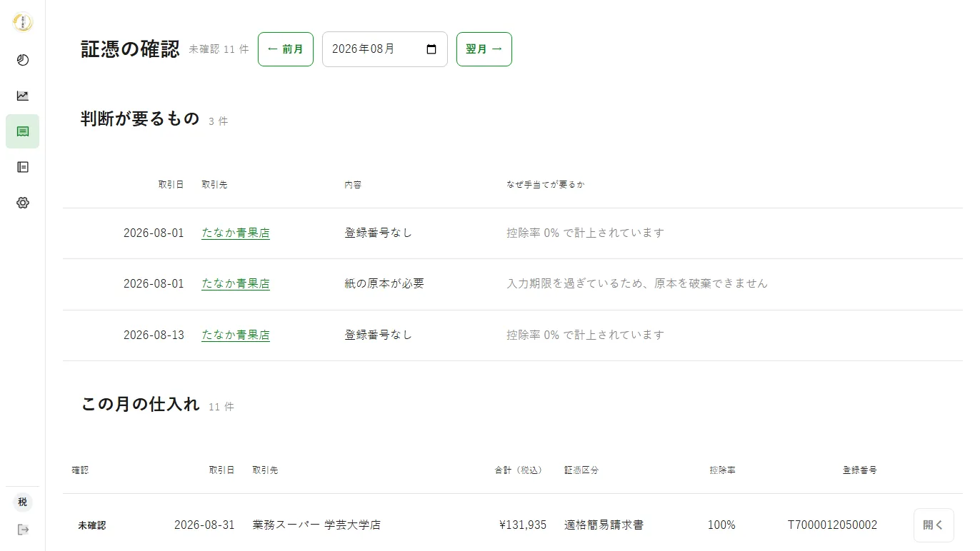Click the 適格簡易請求書 voucher type cell

point(604,525)
